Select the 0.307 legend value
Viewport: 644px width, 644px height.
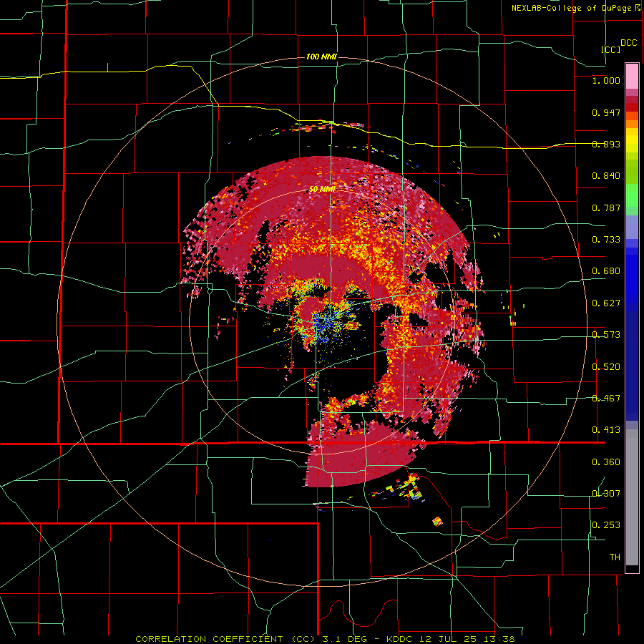pyautogui.click(x=606, y=494)
